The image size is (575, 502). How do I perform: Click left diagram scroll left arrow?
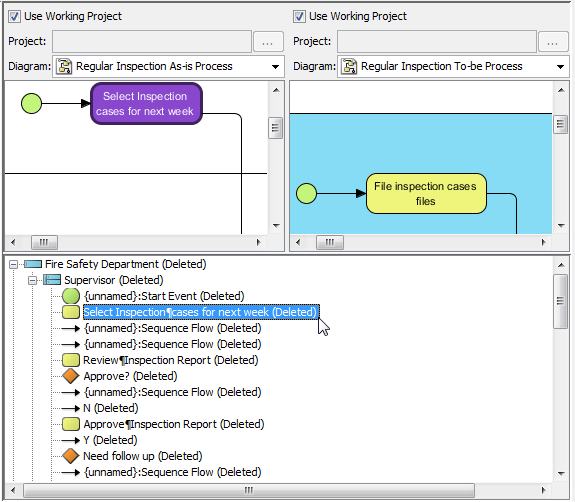point(13,242)
